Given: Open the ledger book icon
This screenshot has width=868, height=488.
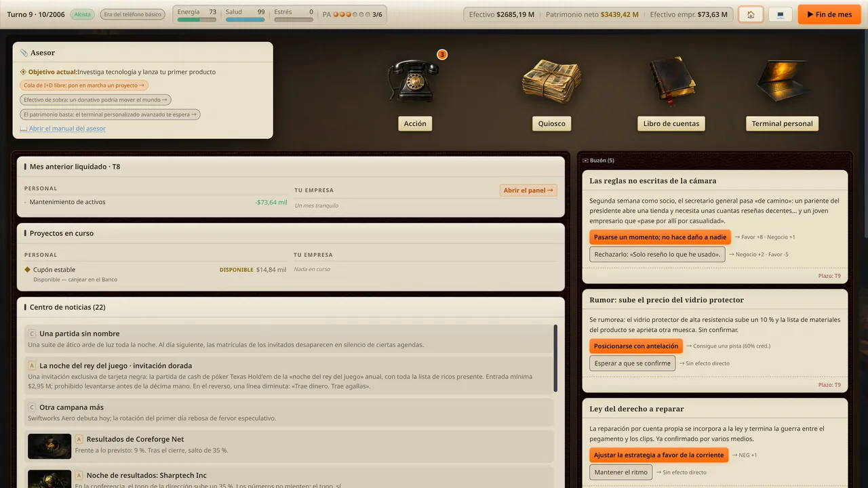Looking at the screenshot, I should pos(671,81).
